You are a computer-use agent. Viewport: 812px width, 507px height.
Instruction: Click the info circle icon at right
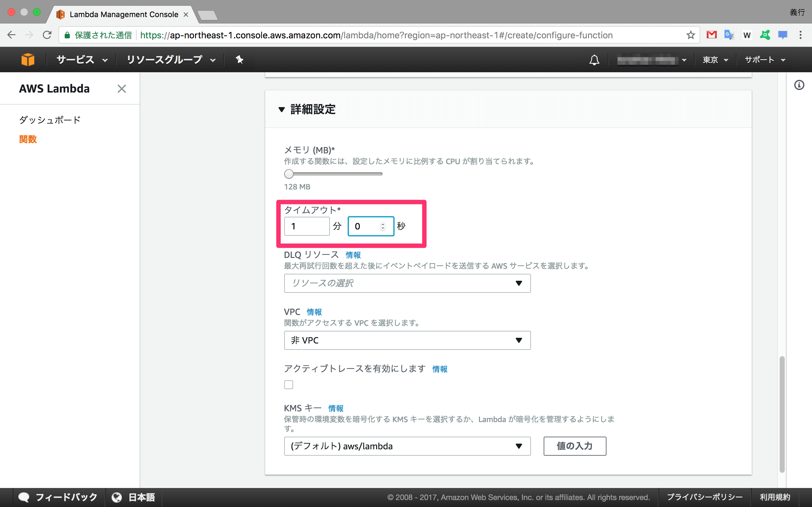(799, 85)
